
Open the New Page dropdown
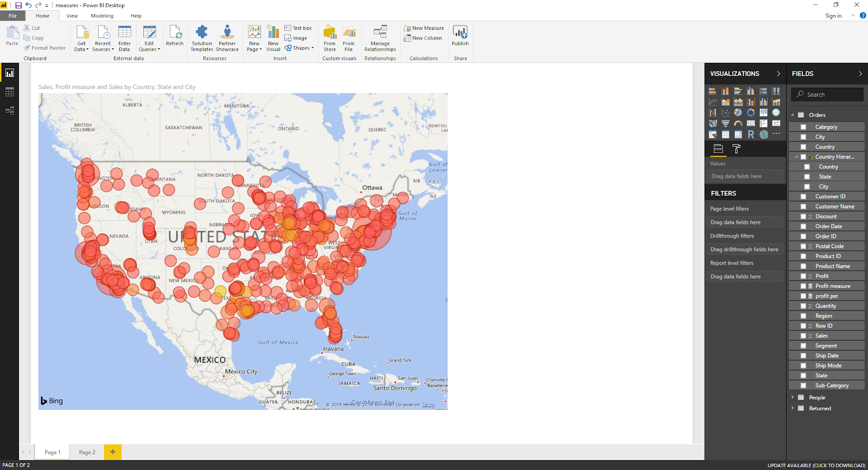[x=254, y=38]
